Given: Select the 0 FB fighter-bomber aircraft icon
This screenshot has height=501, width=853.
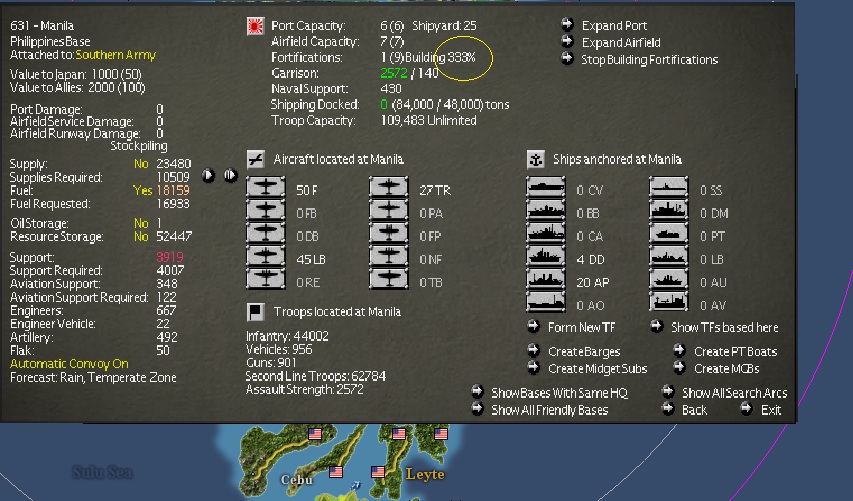Looking at the screenshot, I should tap(265, 211).
